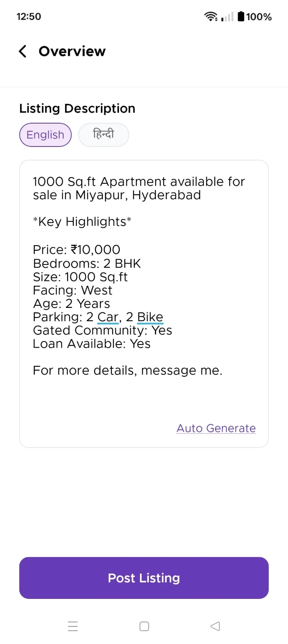Click the Auto Generate link

pos(216,428)
